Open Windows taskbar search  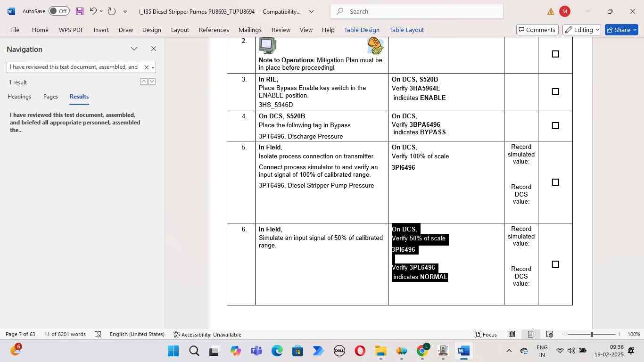tap(194, 351)
